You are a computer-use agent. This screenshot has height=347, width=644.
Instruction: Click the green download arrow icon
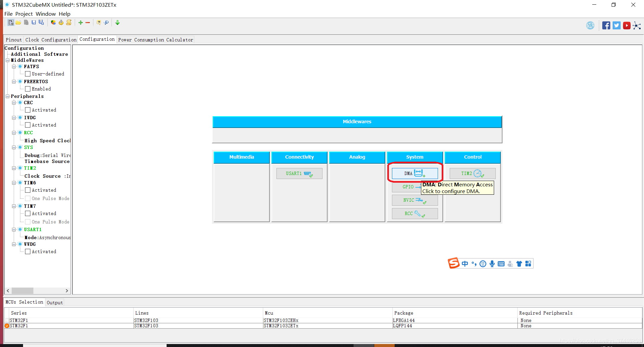point(118,22)
